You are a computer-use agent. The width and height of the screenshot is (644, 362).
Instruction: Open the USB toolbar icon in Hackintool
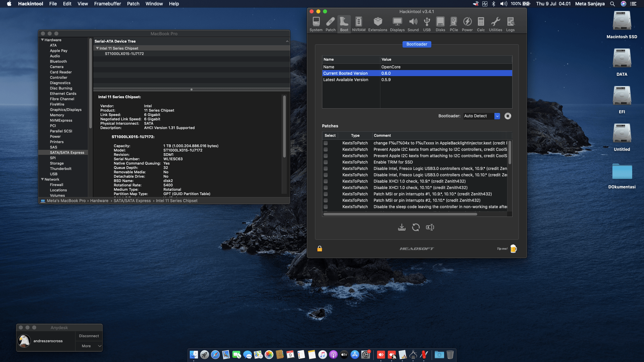[427, 24]
